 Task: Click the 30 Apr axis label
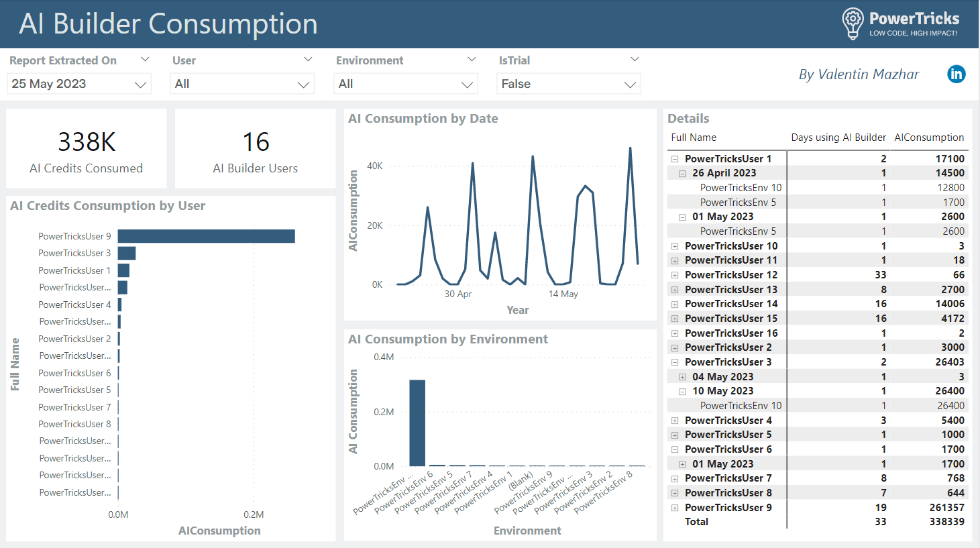click(458, 294)
